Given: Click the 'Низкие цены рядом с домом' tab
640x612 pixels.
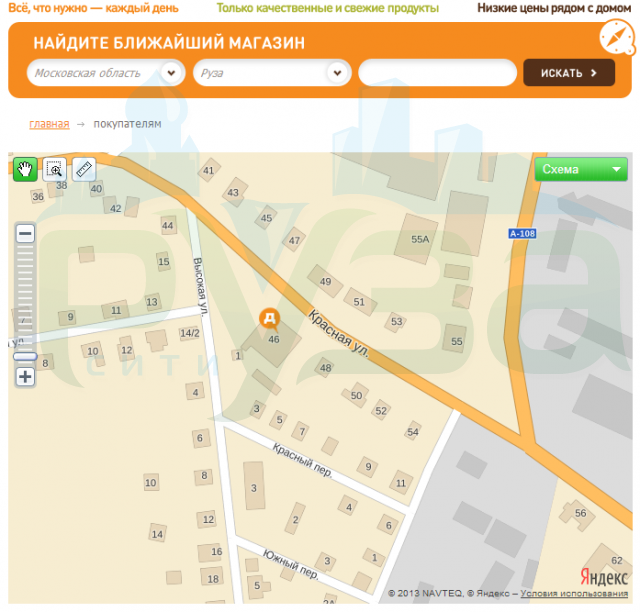Looking at the screenshot, I should 553,8.
